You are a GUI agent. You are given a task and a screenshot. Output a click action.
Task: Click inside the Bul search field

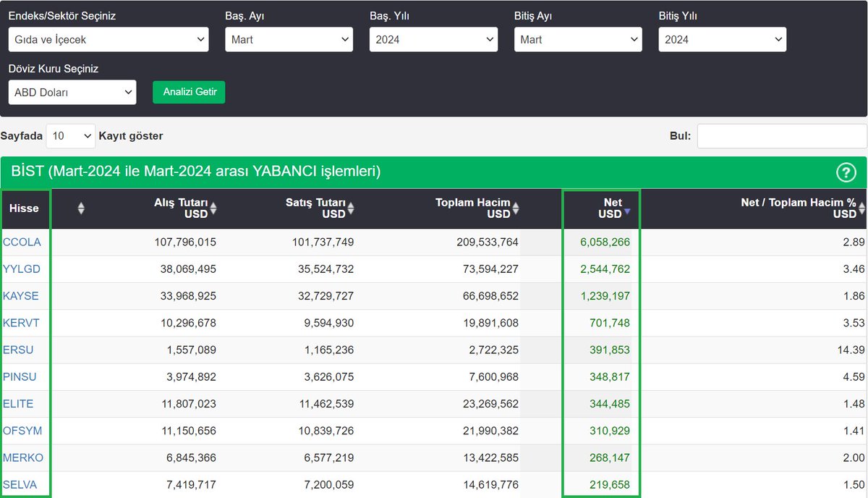pos(781,136)
